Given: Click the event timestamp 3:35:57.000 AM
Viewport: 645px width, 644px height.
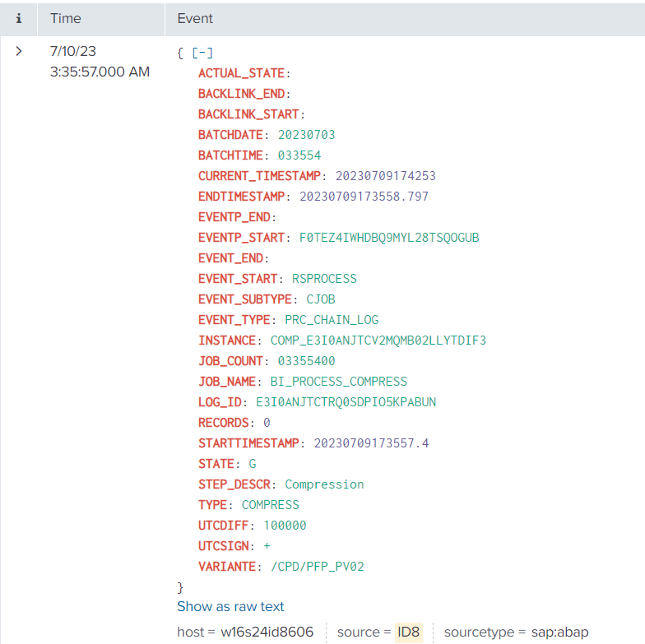Looking at the screenshot, I should [100, 72].
